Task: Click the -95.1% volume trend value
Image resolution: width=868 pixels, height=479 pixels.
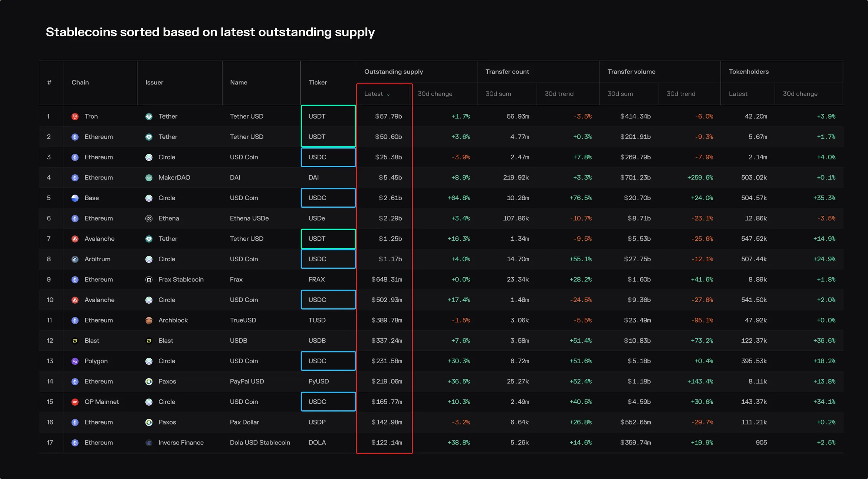Action: 702,320
